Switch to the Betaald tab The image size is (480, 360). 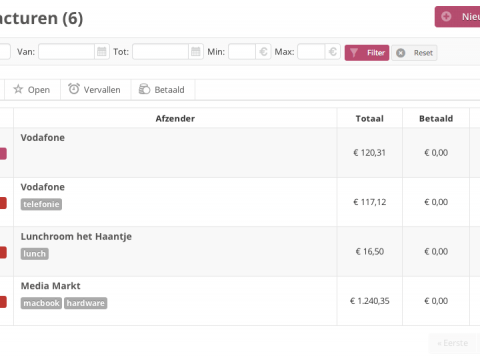pos(163,90)
